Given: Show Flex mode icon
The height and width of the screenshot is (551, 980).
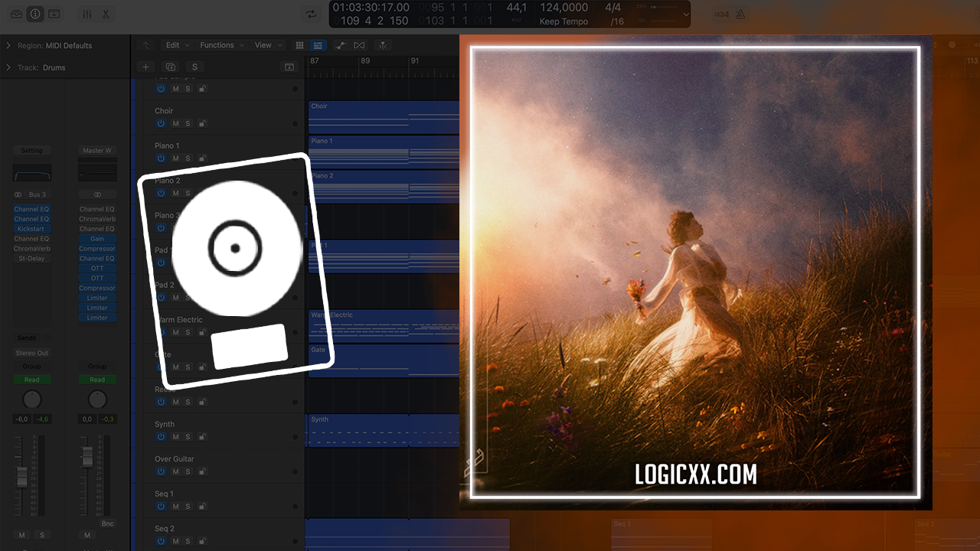Looking at the screenshot, I should coord(359,45).
